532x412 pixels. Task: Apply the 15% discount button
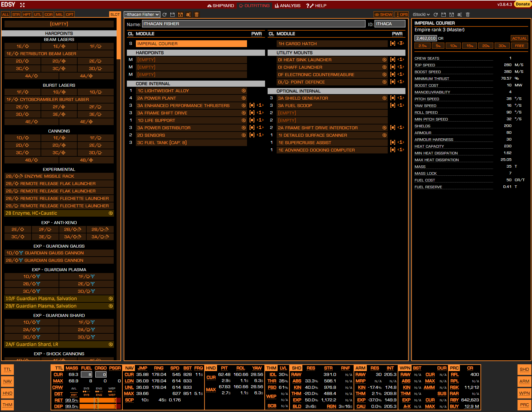click(x=470, y=46)
